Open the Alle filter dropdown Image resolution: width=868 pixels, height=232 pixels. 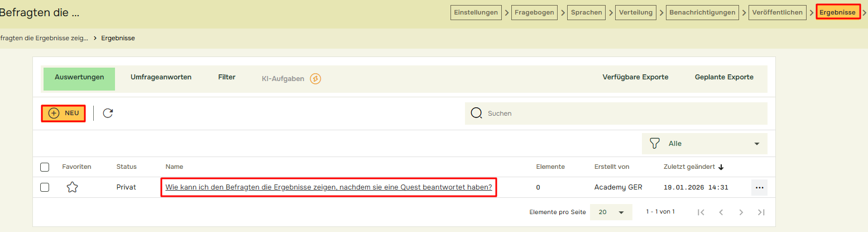704,144
